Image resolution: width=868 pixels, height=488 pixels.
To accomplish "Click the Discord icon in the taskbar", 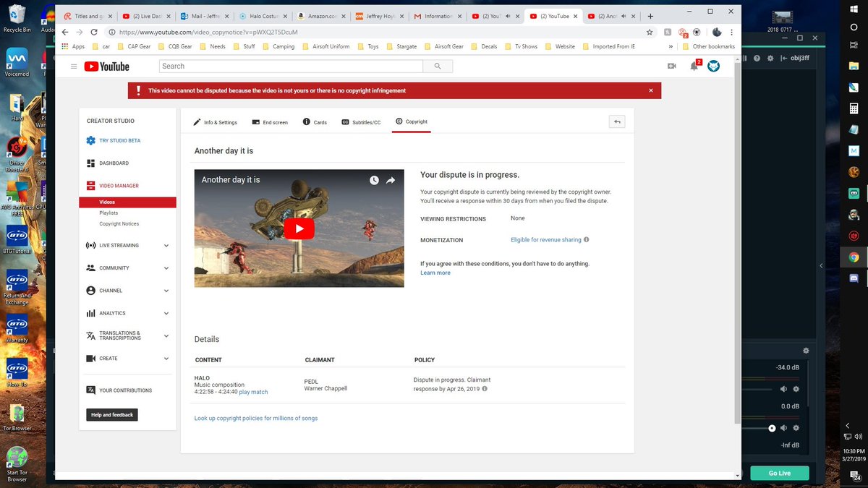I will tap(854, 278).
